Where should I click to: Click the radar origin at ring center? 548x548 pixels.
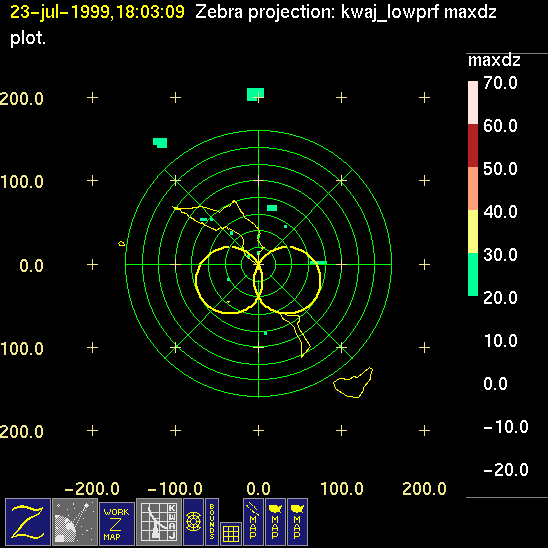point(258,265)
